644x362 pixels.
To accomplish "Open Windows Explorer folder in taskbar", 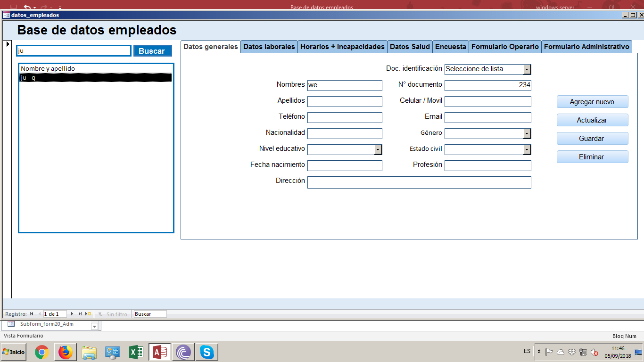I will coord(89,352).
